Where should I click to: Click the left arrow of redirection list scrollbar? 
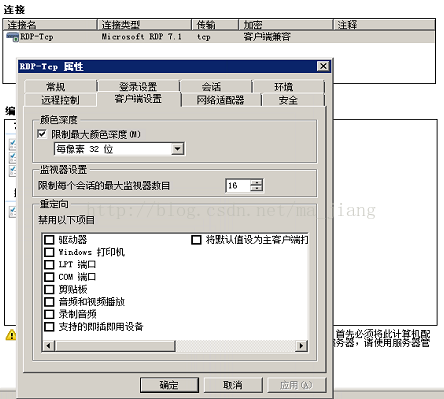[49, 346]
